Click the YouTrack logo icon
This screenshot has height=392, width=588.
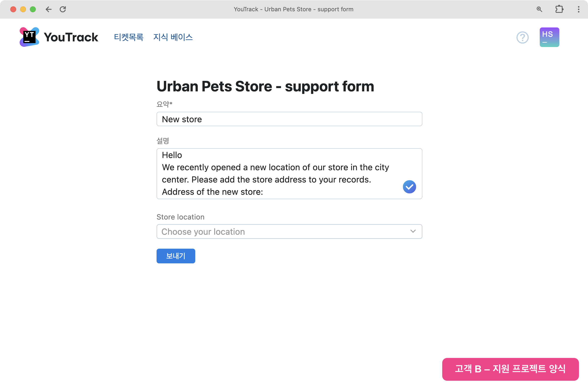(29, 37)
